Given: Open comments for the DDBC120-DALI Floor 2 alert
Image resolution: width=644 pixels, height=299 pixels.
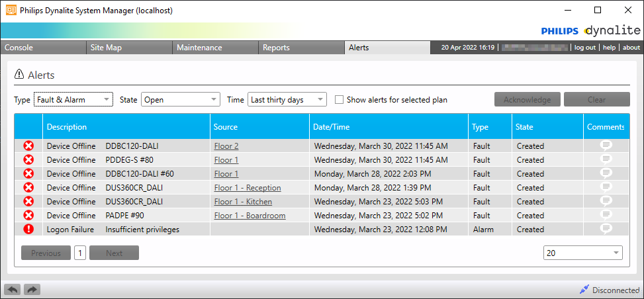Looking at the screenshot, I should pyautogui.click(x=606, y=146).
